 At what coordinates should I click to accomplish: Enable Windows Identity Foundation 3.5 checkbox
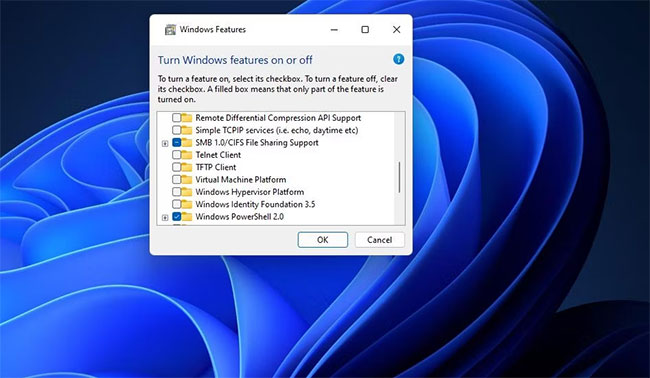coord(177,204)
